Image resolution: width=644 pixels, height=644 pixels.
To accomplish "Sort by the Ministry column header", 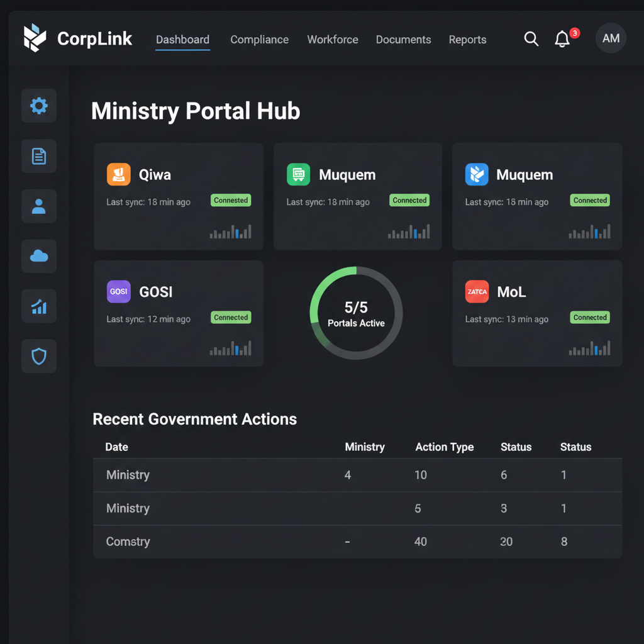I will pos(365,447).
